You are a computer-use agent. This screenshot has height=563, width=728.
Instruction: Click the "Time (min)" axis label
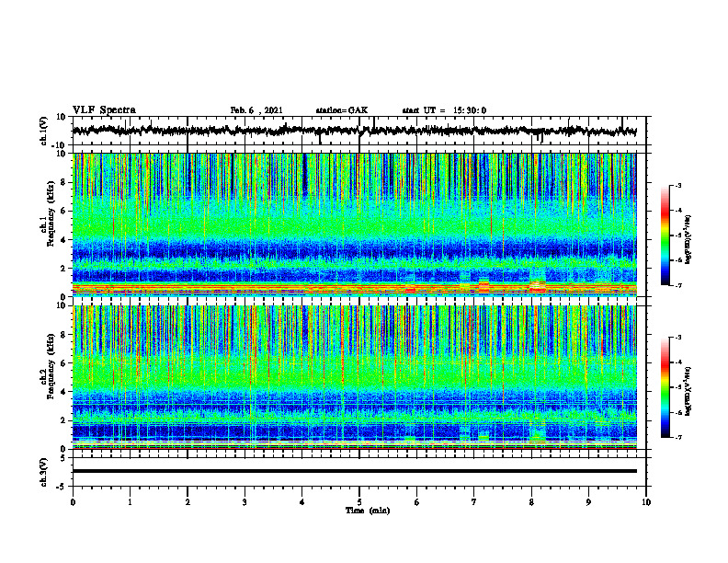pyautogui.click(x=368, y=511)
